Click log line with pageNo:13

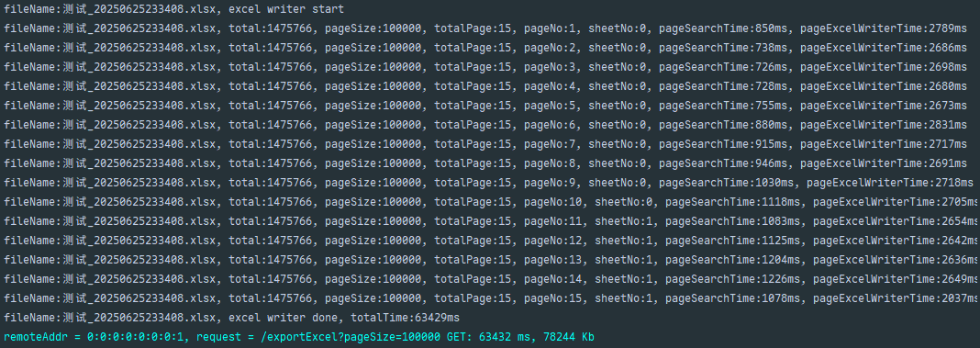click(x=491, y=261)
